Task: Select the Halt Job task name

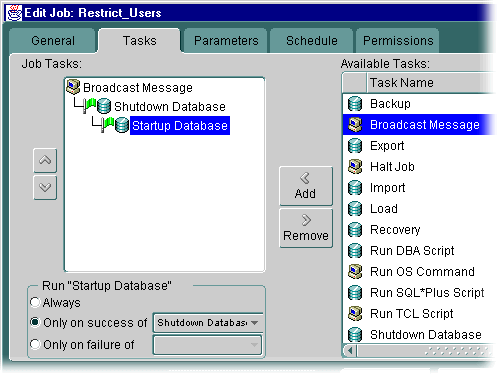Action: click(392, 167)
